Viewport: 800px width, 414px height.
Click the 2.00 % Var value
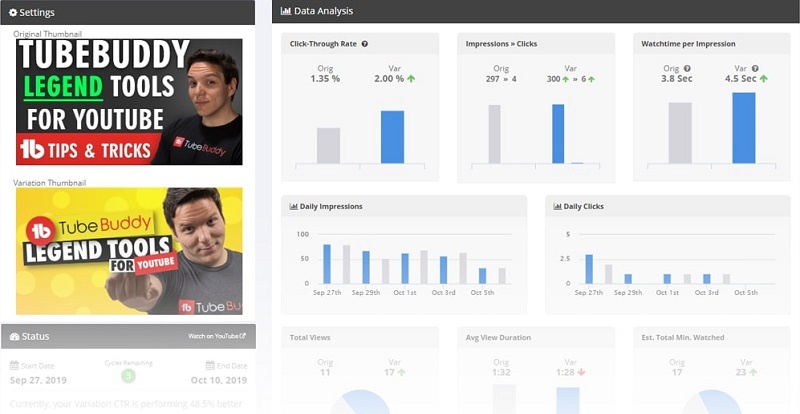coord(389,79)
